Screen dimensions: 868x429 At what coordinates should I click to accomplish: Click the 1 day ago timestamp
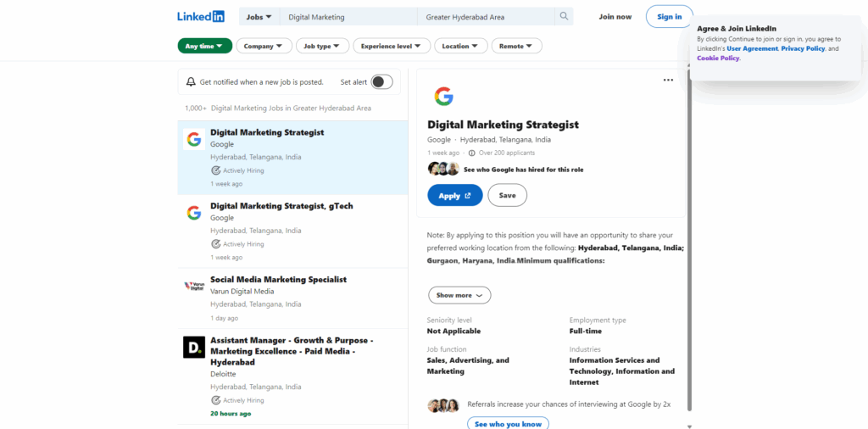[224, 318]
